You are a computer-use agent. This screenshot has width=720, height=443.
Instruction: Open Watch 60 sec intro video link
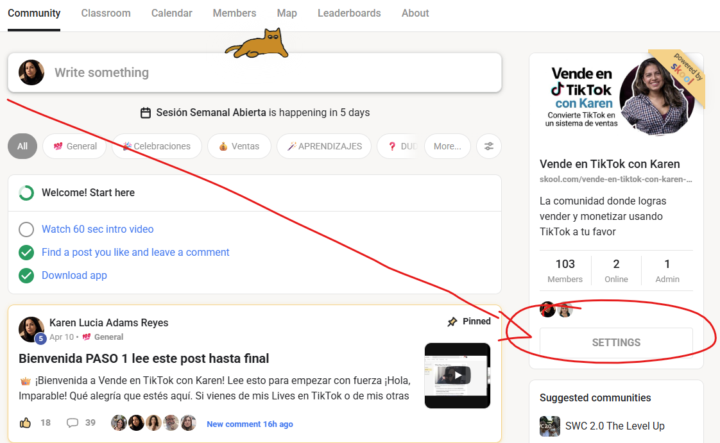(x=98, y=229)
